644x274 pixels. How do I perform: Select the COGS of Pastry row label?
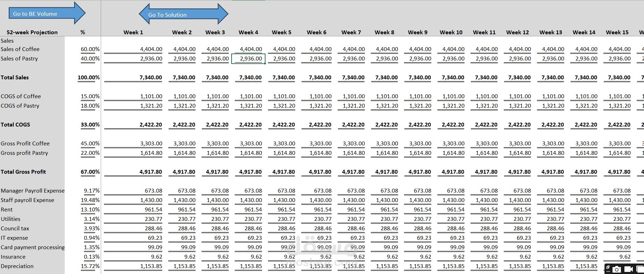(x=20, y=106)
